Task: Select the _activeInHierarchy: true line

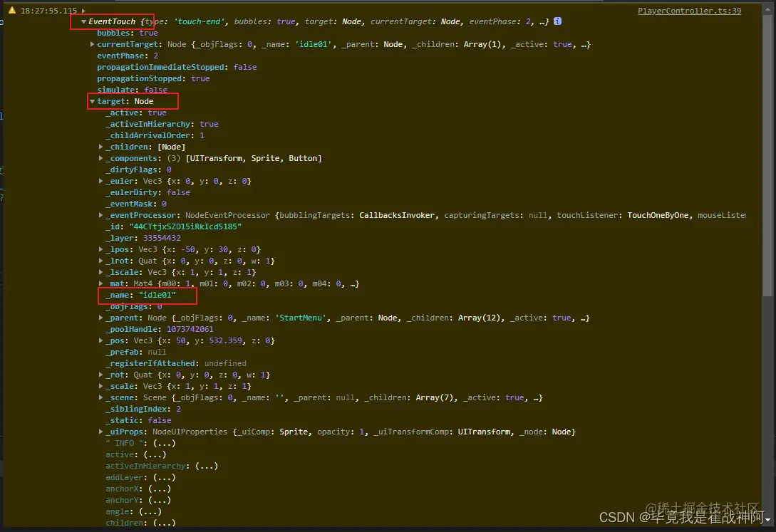Action: click(161, 124)
